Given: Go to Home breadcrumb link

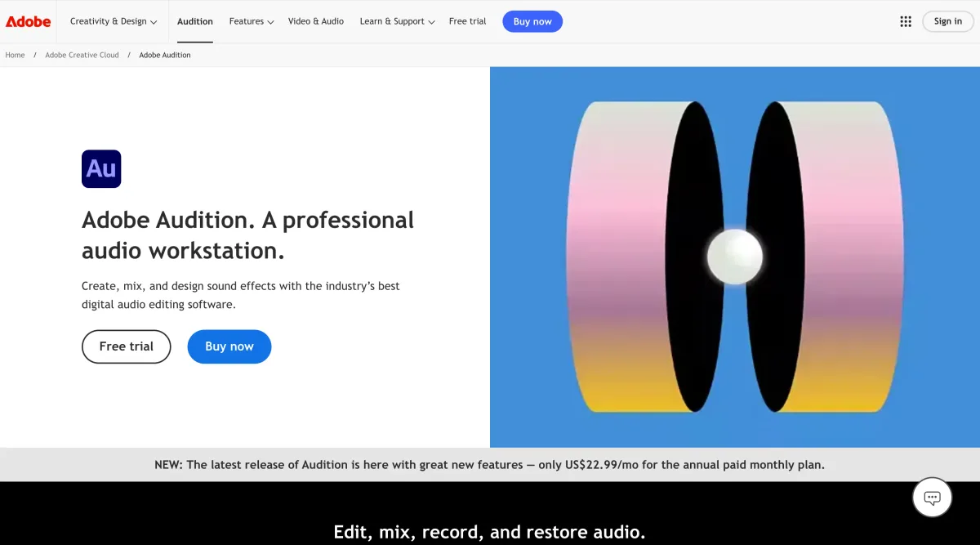Looking at the screenshot, I should tap(15, 55).
